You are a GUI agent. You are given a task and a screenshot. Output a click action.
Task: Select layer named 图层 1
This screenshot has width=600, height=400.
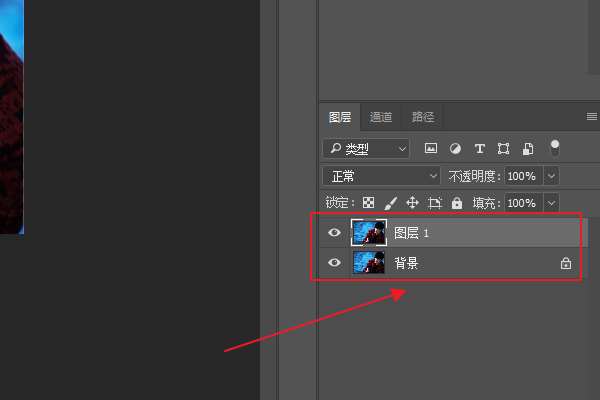pos(411,233)
